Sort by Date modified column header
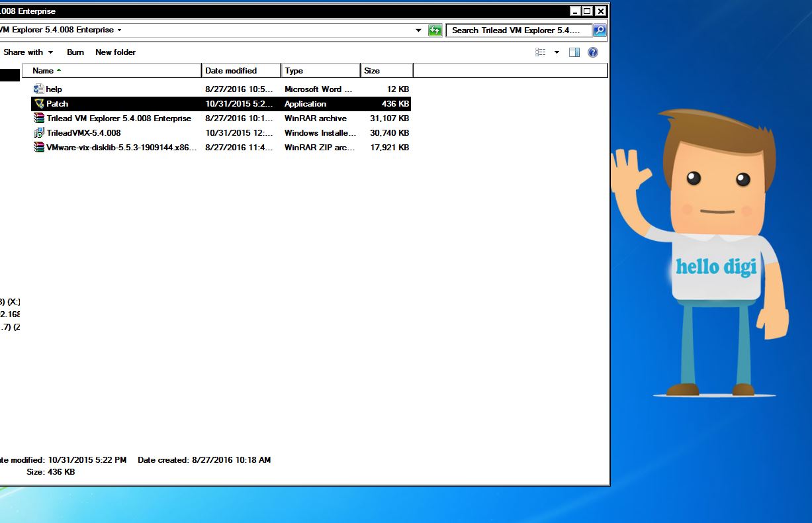812x523 pixels. pyautogui.click(x=242, y=70)
